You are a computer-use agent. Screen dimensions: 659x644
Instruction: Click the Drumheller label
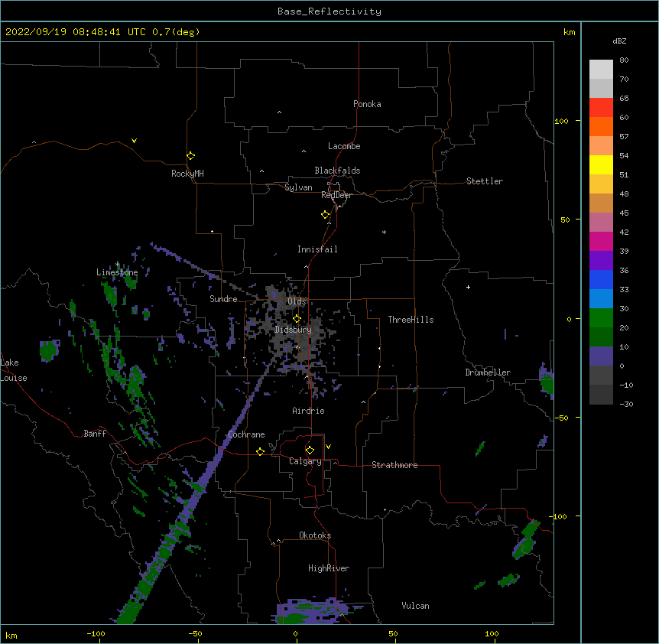pyautogui.click(x=488, y=372)
